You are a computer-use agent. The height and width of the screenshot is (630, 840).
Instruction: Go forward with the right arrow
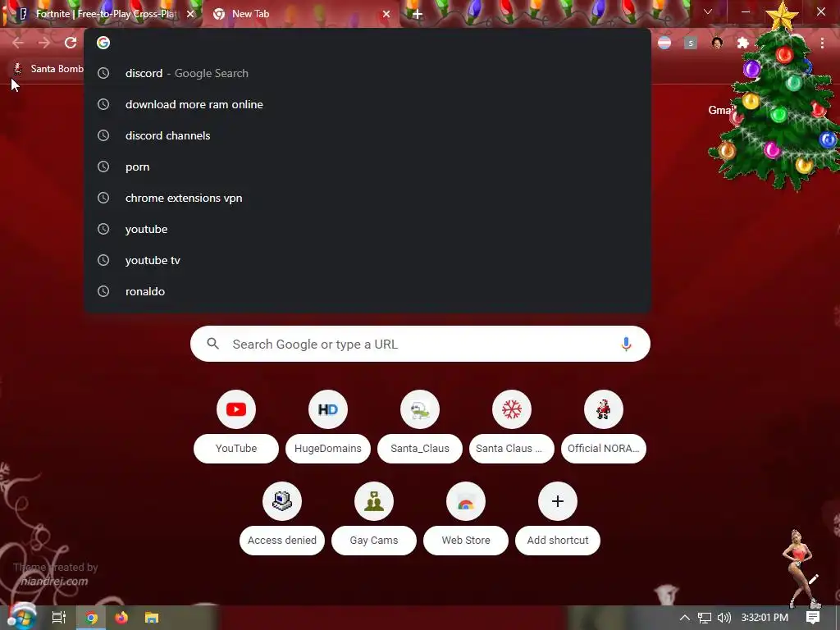44,43
